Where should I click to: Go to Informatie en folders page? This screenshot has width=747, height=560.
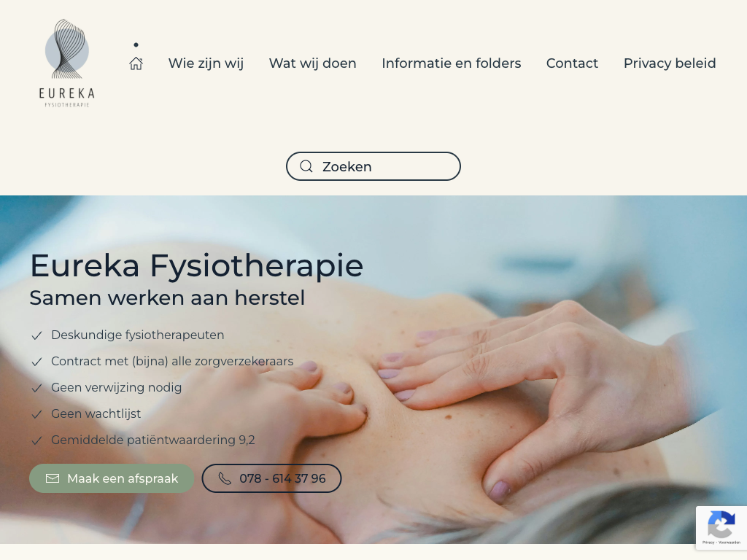(451, 63)
